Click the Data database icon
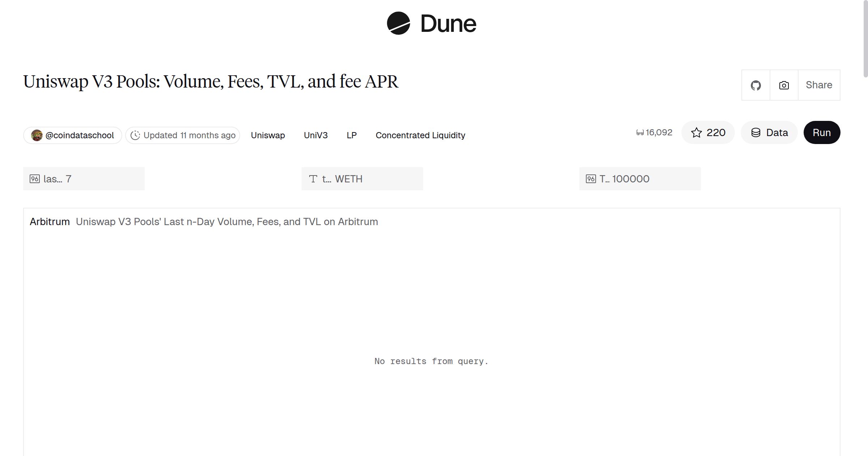 [757, 132]
